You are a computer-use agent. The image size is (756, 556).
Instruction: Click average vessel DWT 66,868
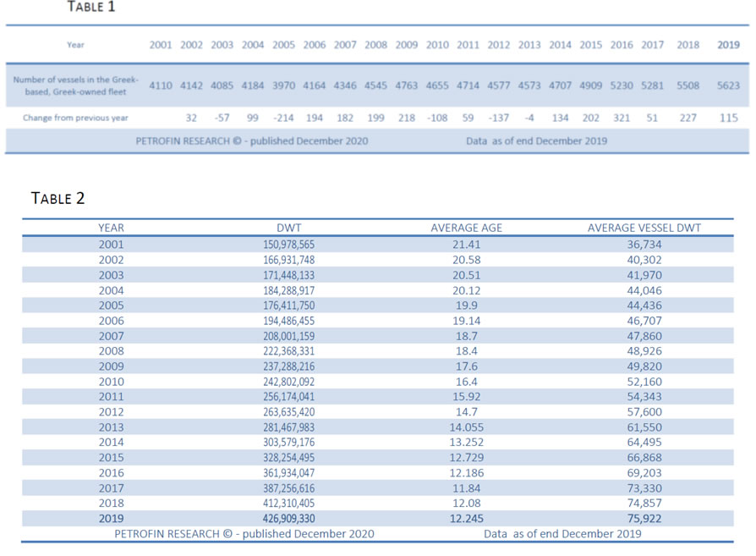pyautogui.click(x=644, y=458)
